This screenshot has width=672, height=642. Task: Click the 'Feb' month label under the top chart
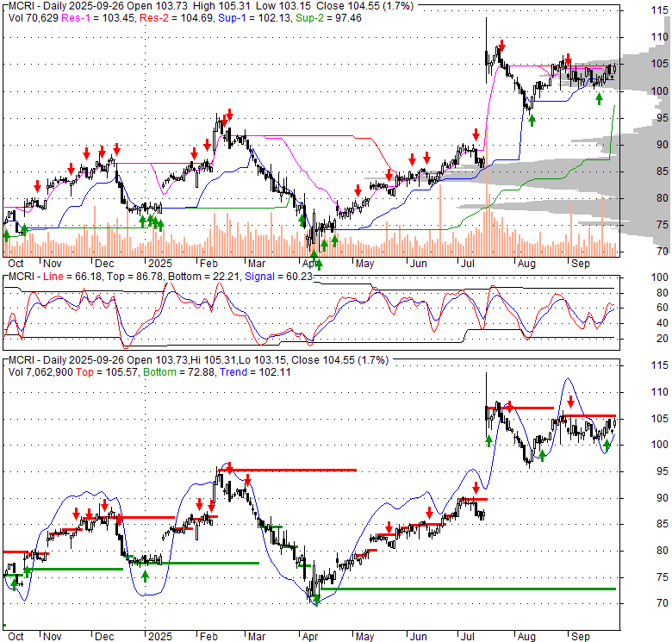(208, 264)
